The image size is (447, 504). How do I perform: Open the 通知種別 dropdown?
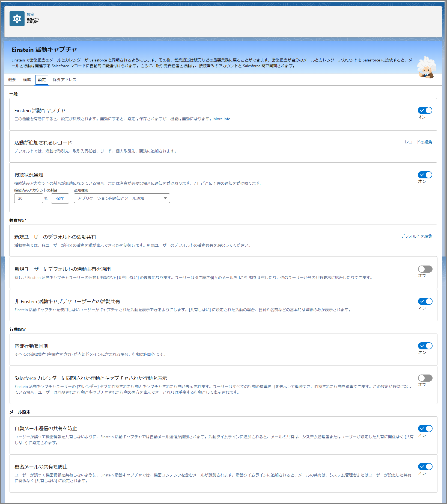click(x=122, y=198)
